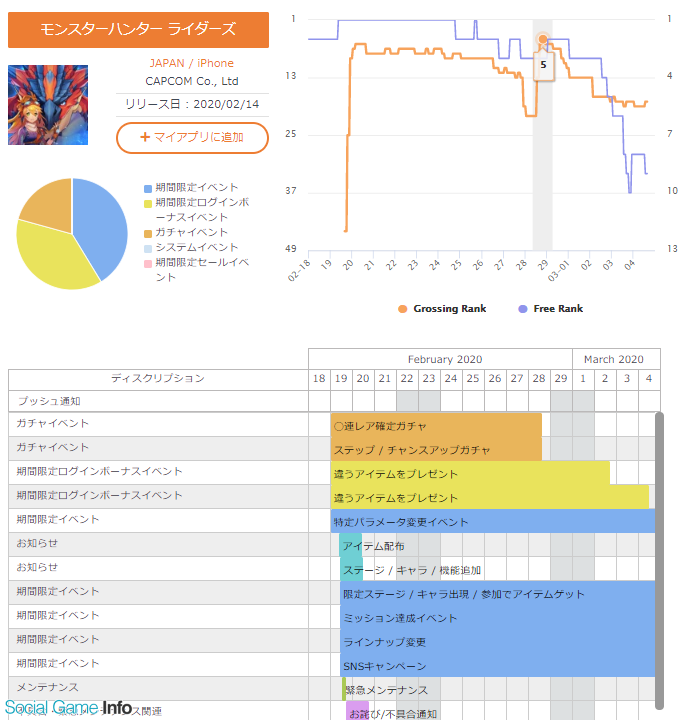This screenshot has height=720, width=685.
Task: Click the JAPAN / iPhone link
Action: pyautogui.click(x=191, y=63)
